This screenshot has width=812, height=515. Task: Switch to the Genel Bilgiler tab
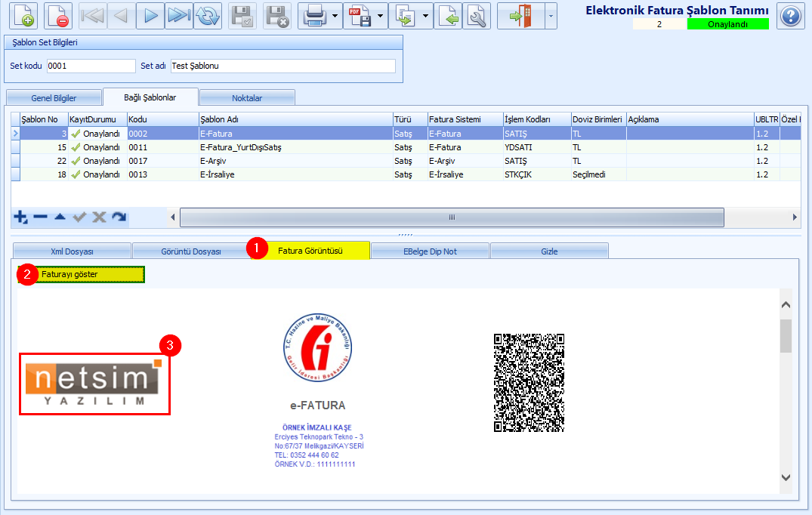point(53,98)
